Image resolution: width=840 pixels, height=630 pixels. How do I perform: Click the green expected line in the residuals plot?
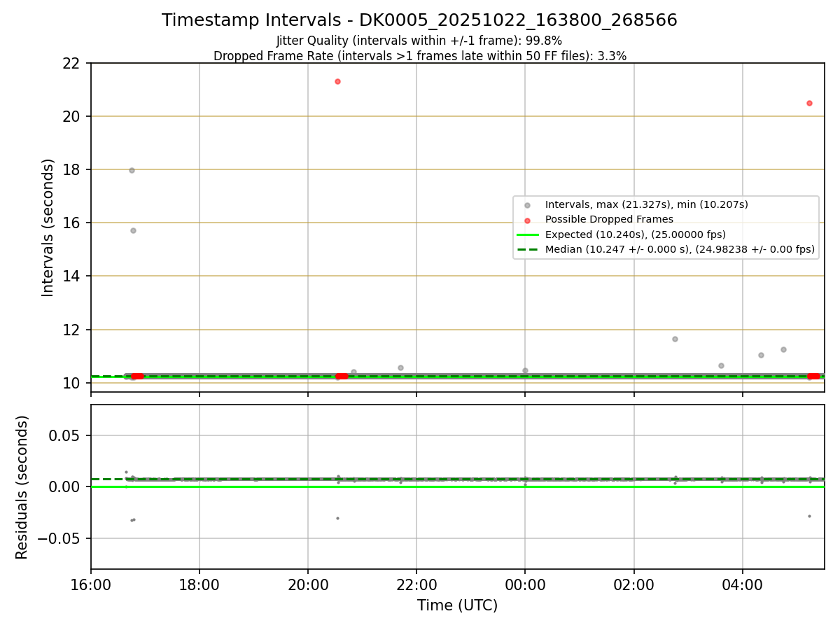(457, 486)
